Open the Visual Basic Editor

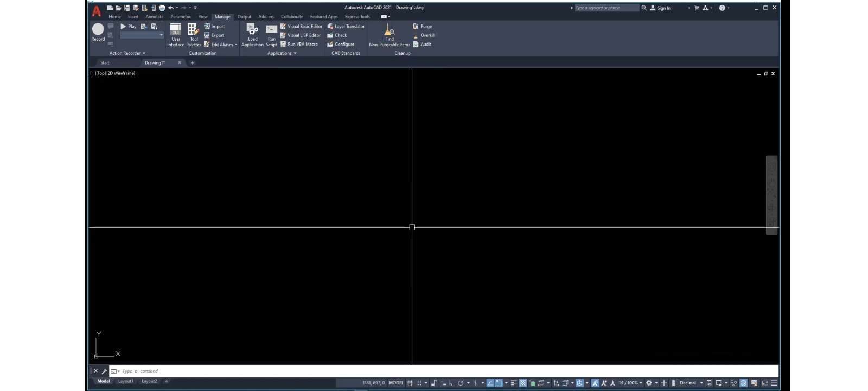coord(301,26)
